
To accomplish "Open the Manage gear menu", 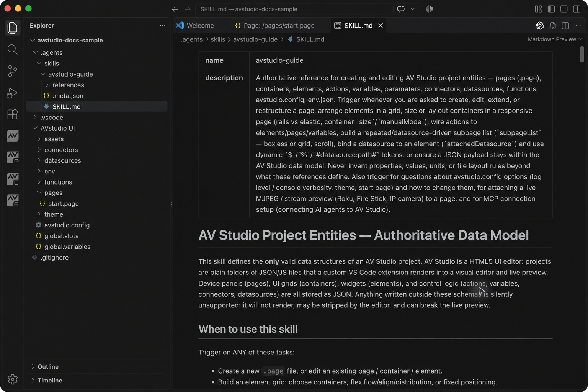I will pos(12,379).
